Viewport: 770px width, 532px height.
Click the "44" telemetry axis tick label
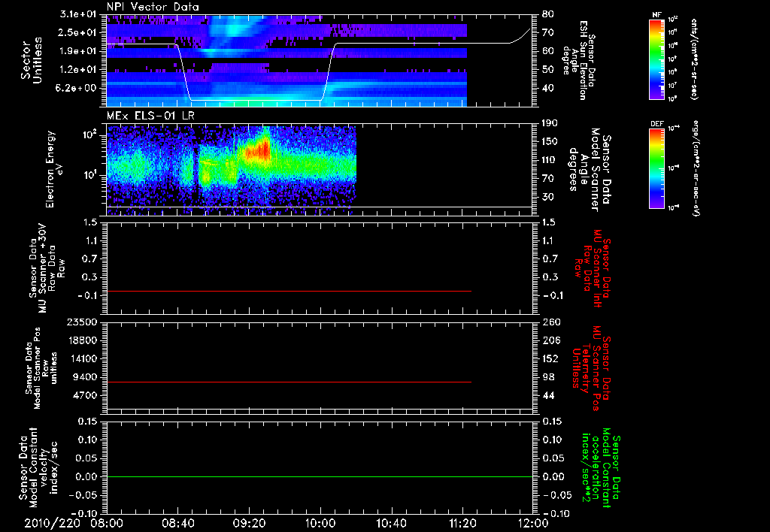point(548,395)
